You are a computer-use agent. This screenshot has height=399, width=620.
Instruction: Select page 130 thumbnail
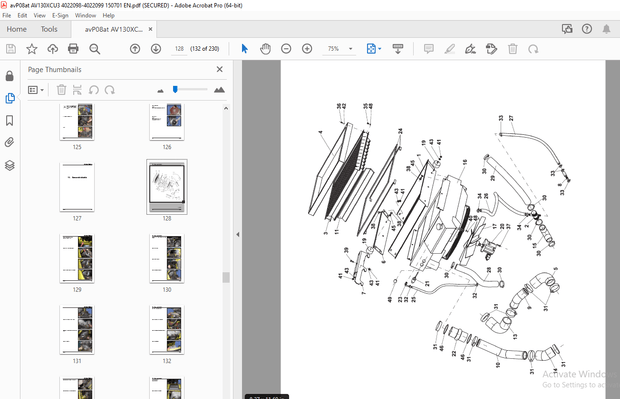point(167,259)
